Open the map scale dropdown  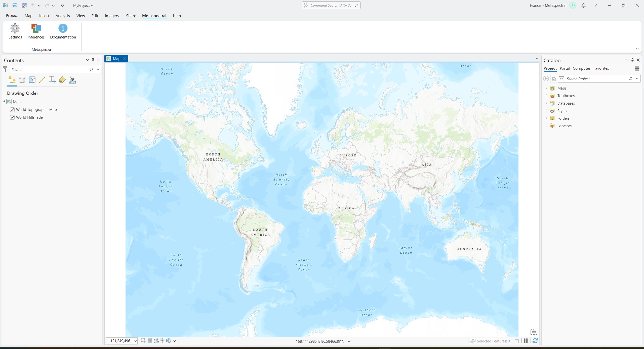coord(136,341)
